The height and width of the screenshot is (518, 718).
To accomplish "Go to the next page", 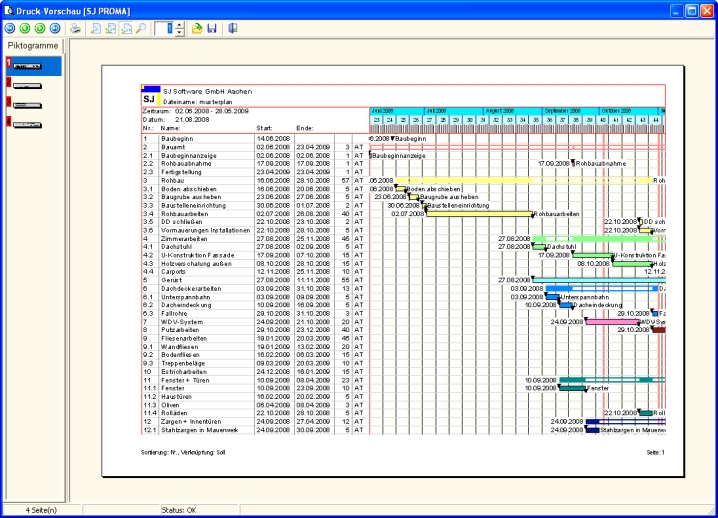I will tap(38, 29).
